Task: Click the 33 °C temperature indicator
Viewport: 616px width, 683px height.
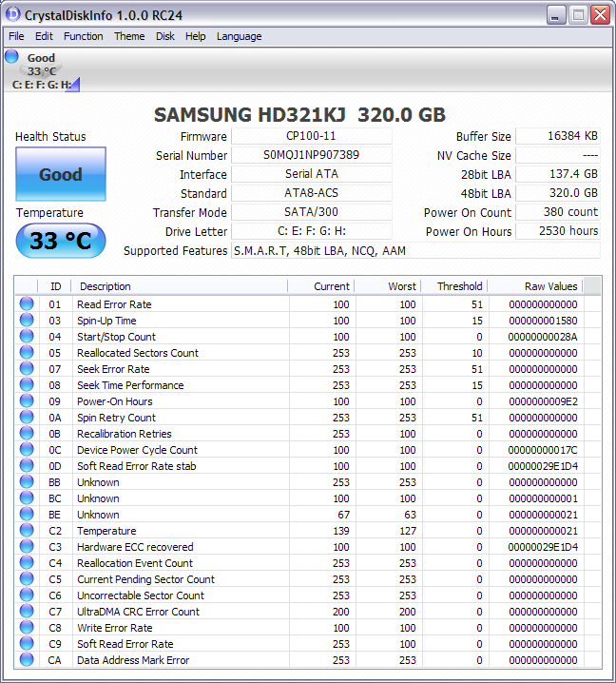Action: point(61,241)
